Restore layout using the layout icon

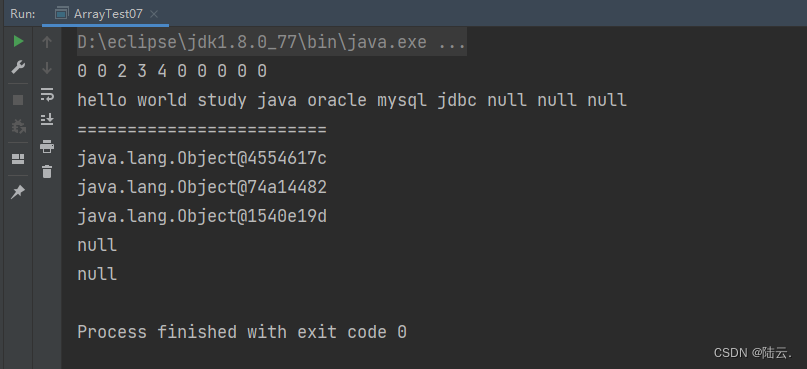(x=18, y=159)
